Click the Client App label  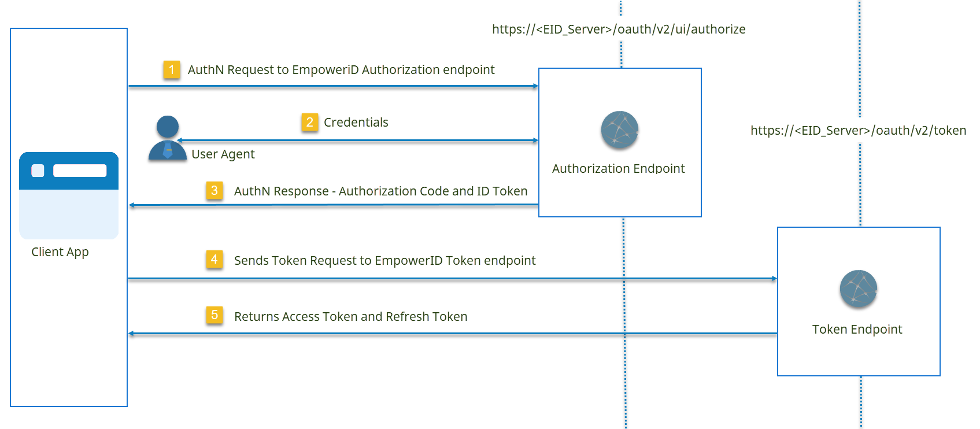coord(60,252)
